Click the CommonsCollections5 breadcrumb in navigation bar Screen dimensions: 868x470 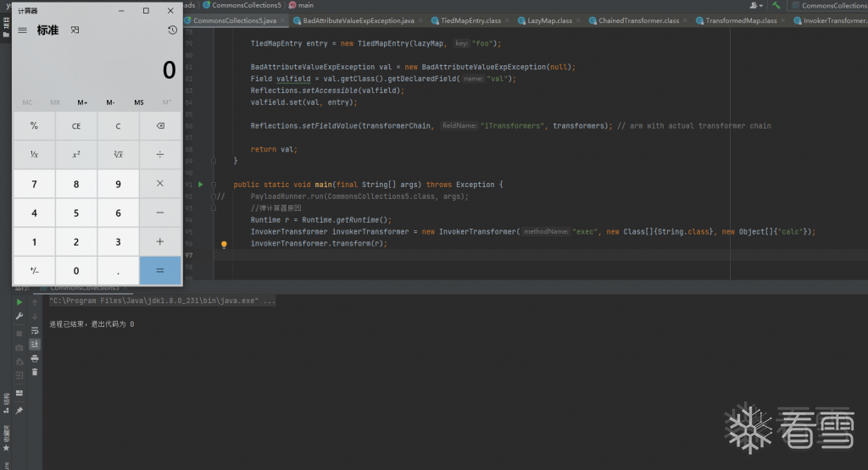coord(242,5)
